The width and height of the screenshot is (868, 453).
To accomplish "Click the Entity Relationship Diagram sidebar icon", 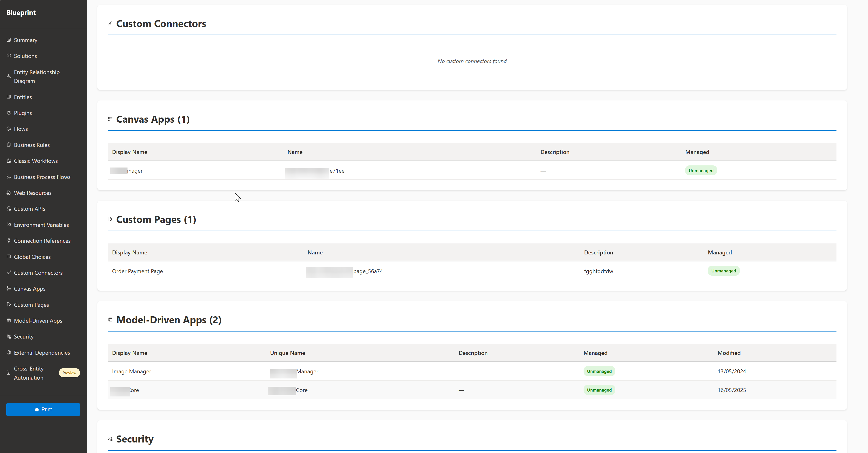I will point(9,76).
